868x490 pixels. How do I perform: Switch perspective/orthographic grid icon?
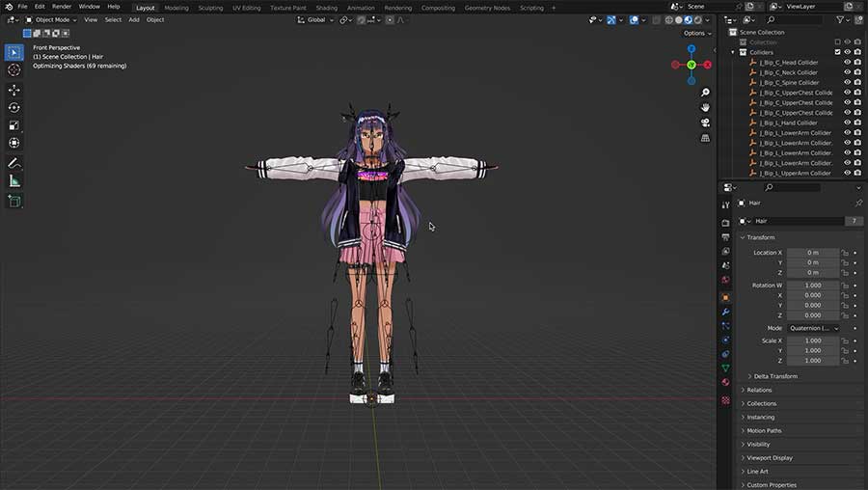pos(705,138)
